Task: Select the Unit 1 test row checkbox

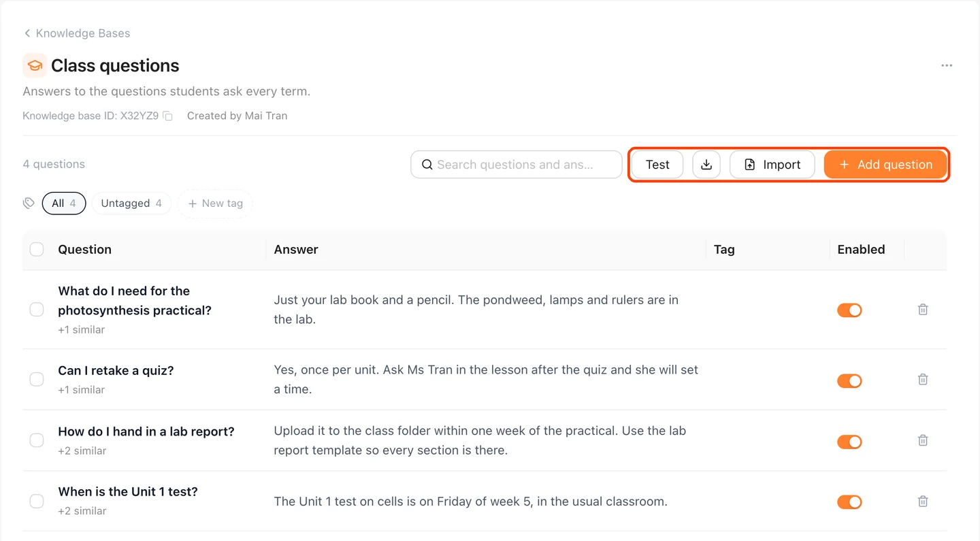Action: 37,502
